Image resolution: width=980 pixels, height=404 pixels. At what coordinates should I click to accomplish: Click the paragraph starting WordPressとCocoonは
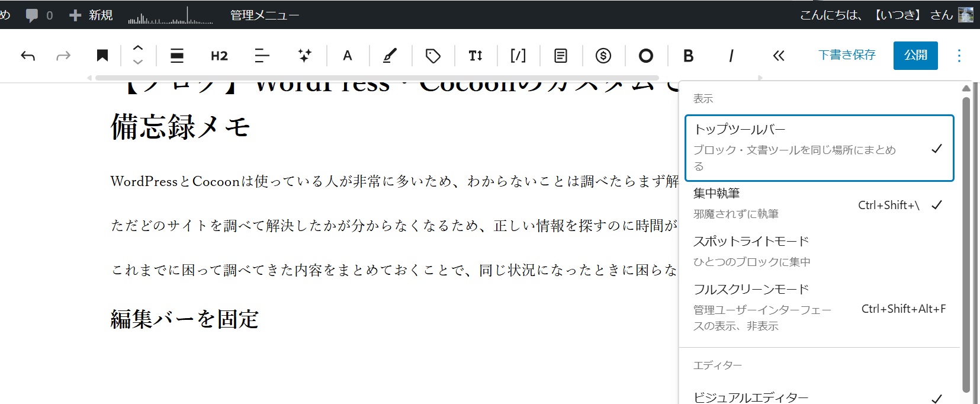click(x=394, y=181)
